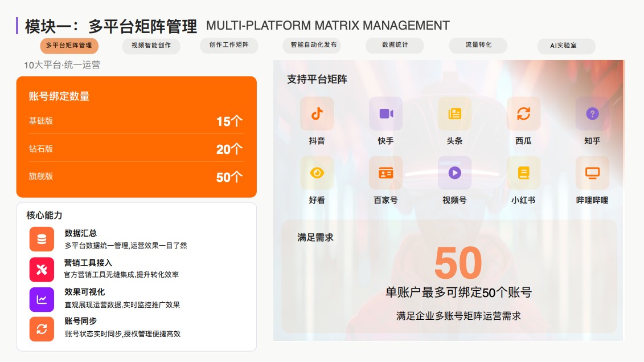Click the 百家号 ID card icon
644x362 pixels.
coord(385,173)
